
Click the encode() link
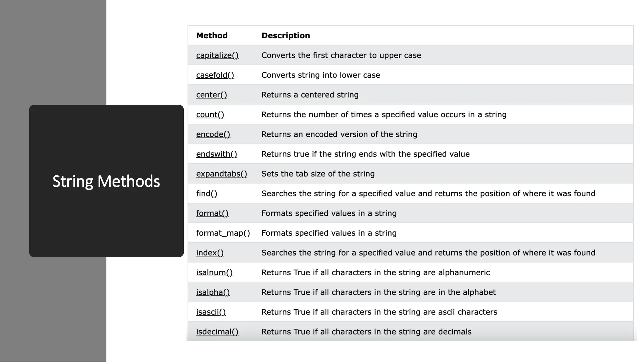click(213, 134)
